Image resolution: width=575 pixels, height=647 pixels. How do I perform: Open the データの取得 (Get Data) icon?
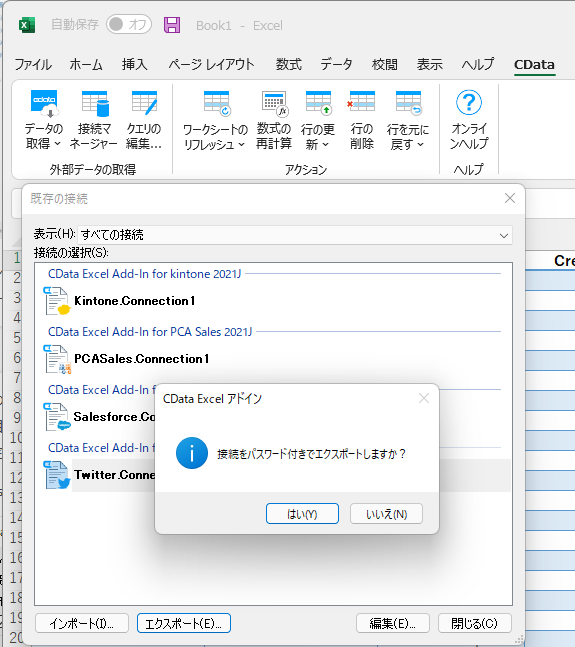pos(44,104)
